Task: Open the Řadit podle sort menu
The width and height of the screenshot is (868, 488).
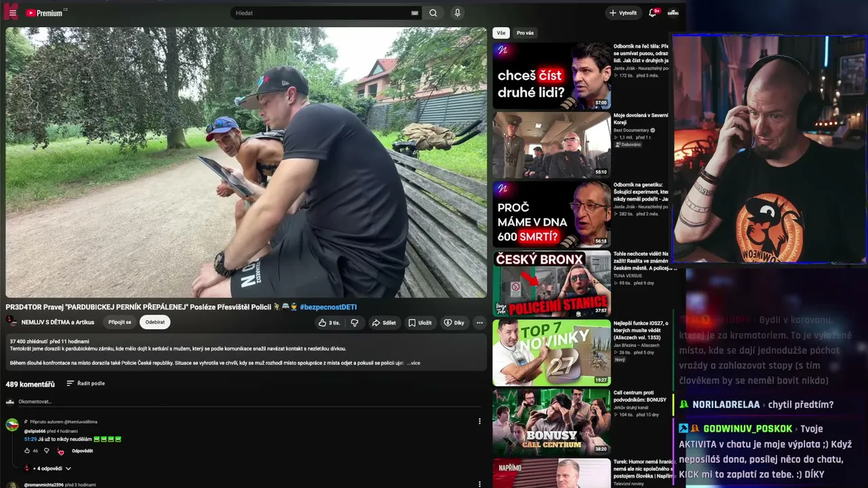Action: (85, 384)
